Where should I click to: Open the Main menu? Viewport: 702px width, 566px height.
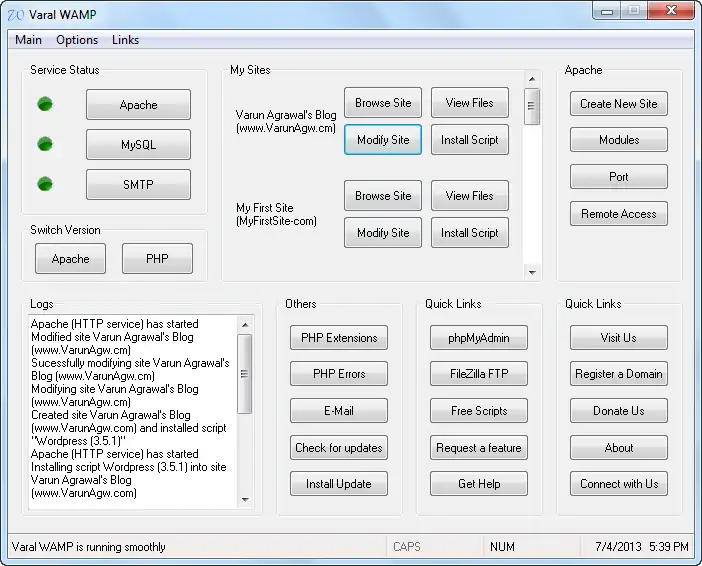[x=28, y=40]
